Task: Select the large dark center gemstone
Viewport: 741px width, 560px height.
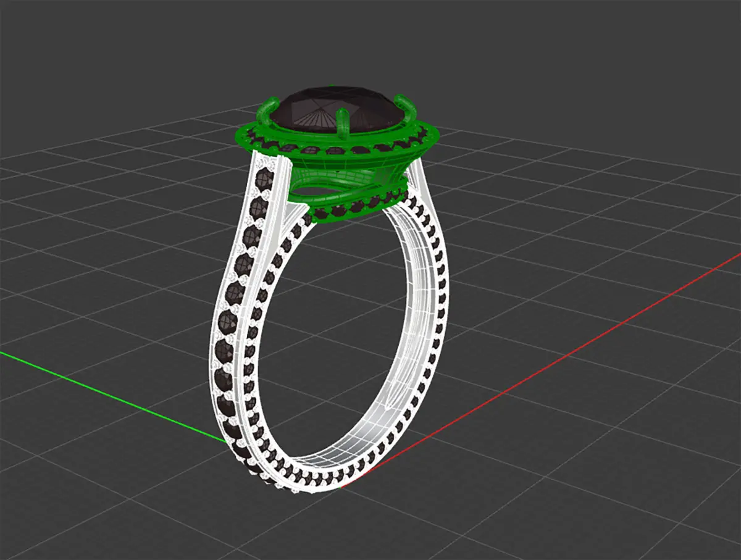Action: [x=338, y=111]
